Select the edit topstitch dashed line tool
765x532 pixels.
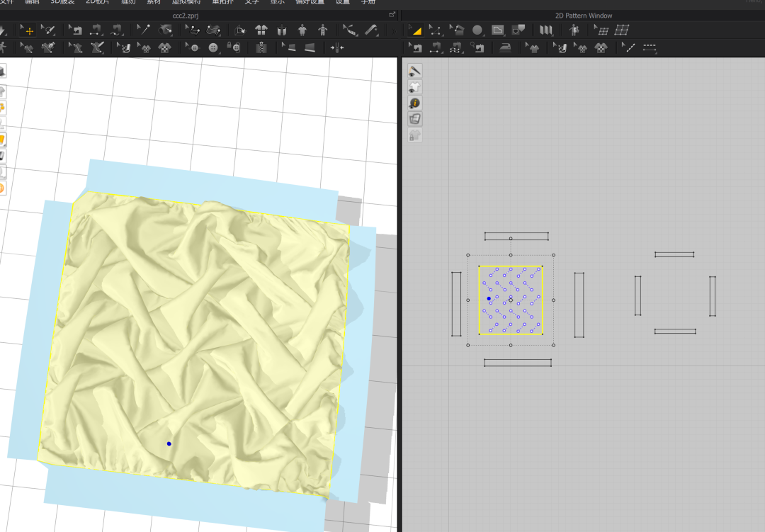628,48
